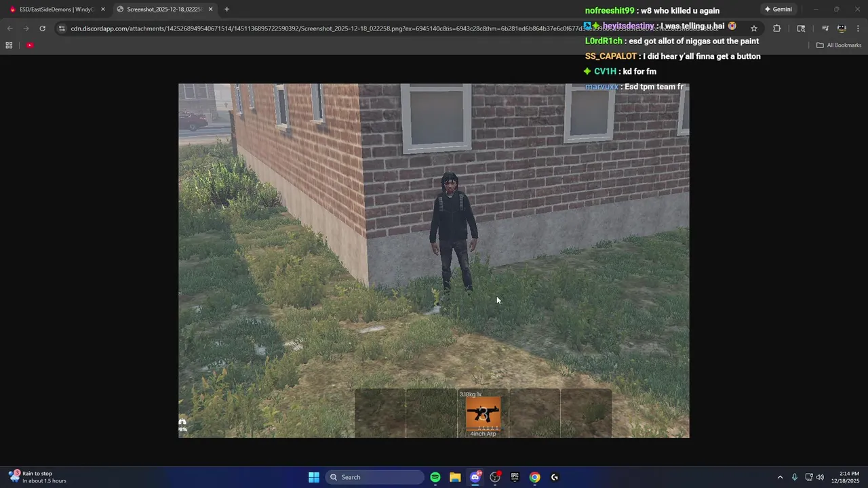The height and width of the screenshot is (488, 868).
Task: Click chat username marvuxx
Action: [x=601, y=87]
